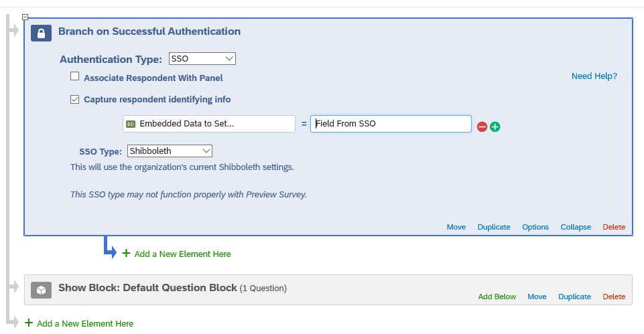The image size is (644, 334).
Task: Click Add Below on the Show Block
Action: coord(497,297)
